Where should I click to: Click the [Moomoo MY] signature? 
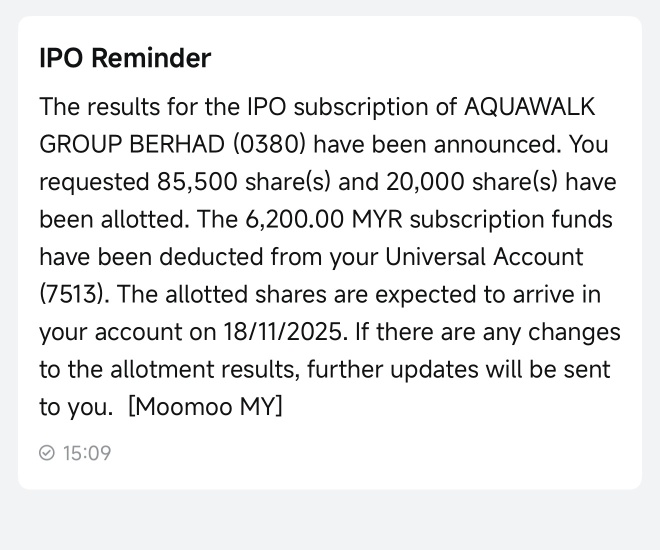[205, 407]
